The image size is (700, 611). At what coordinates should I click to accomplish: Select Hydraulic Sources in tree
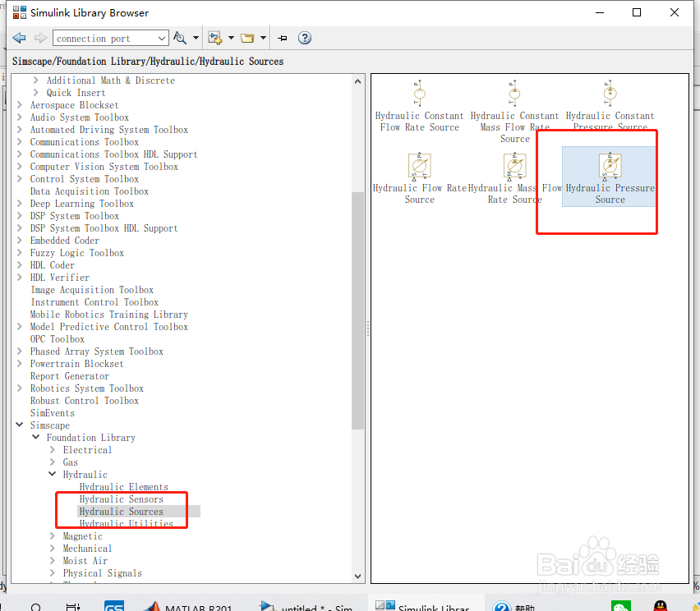122,512
